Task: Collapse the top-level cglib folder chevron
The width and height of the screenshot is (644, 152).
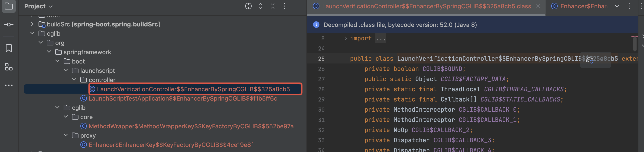Action: tap(32, 33)
